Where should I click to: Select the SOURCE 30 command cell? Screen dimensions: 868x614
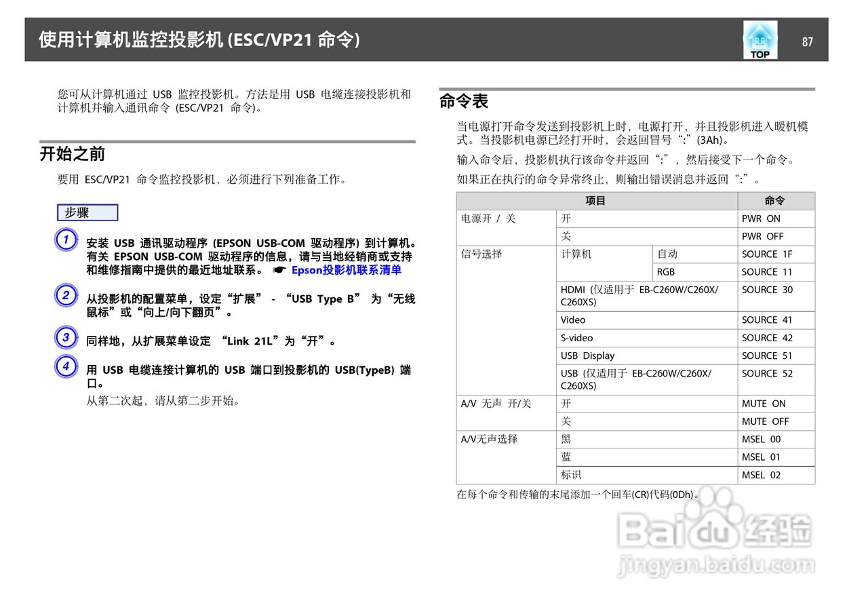776,296
